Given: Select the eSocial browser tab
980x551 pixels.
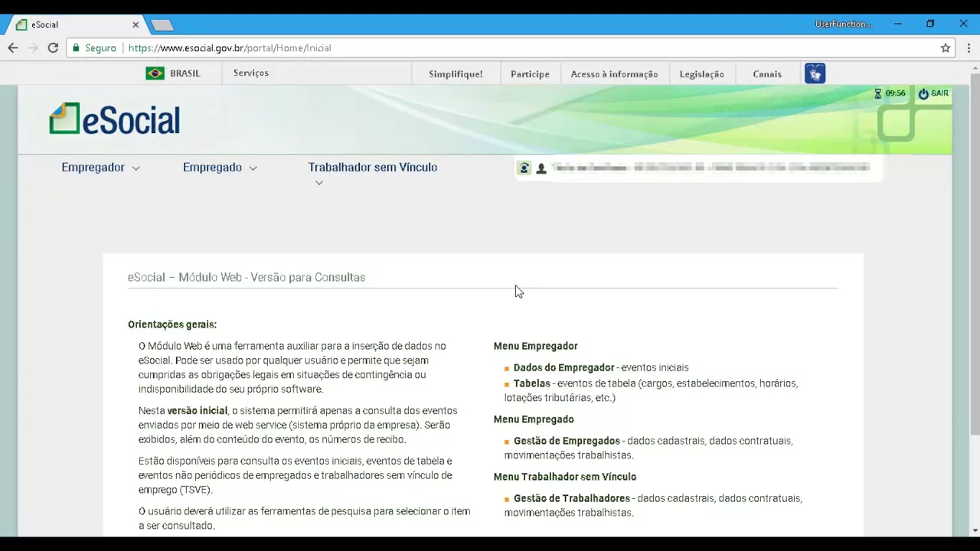Looking at the screenshot, I should click(x=76, y=24).
